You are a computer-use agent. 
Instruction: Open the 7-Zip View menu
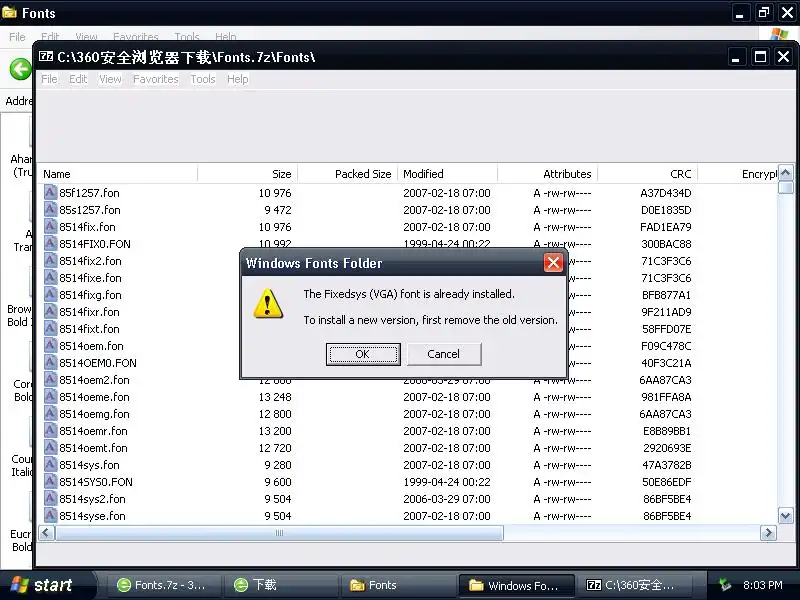tap(110, 79)
